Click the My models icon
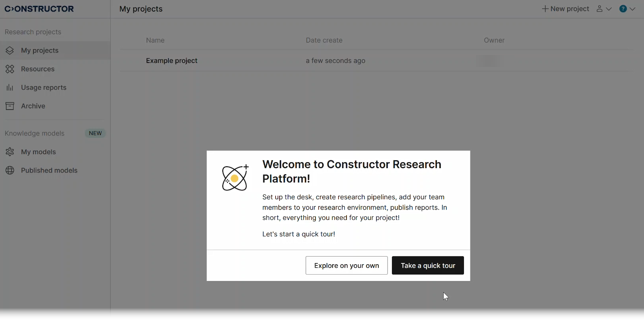The image size is (644, 320). [10, 152]
